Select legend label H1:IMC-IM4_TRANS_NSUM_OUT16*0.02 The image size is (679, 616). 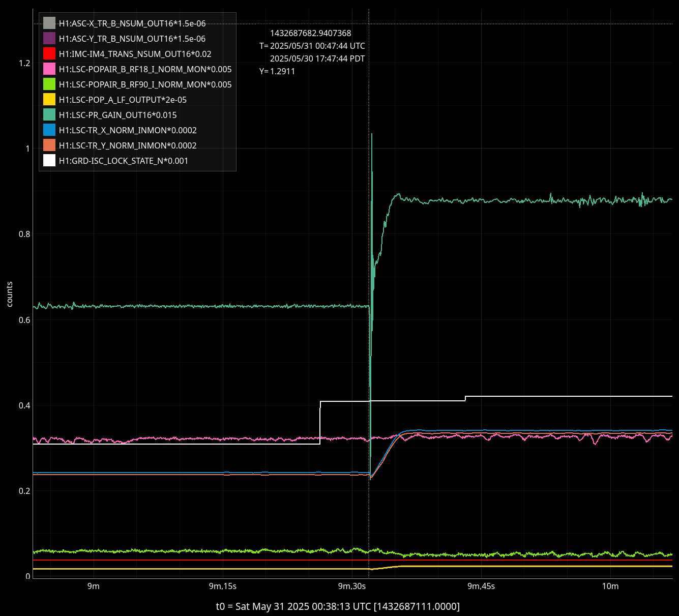pos(135,54)
